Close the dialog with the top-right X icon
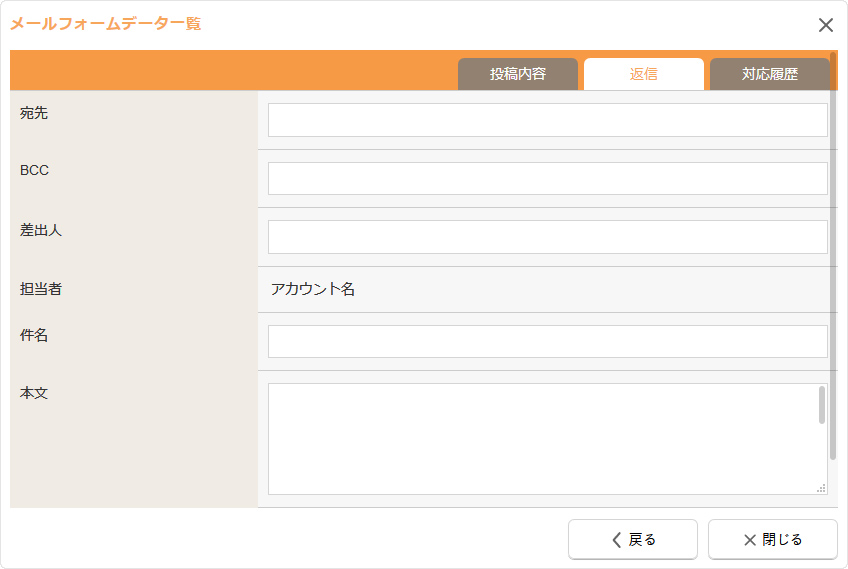848x569 pixels. pyautogui.click(x=825, y=25)
